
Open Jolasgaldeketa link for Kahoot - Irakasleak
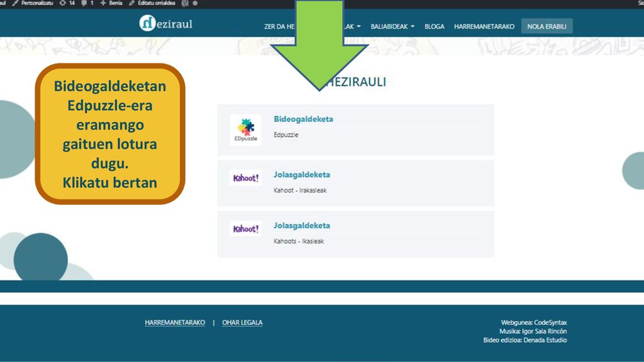pyautogui.click(x=301, y=175)
